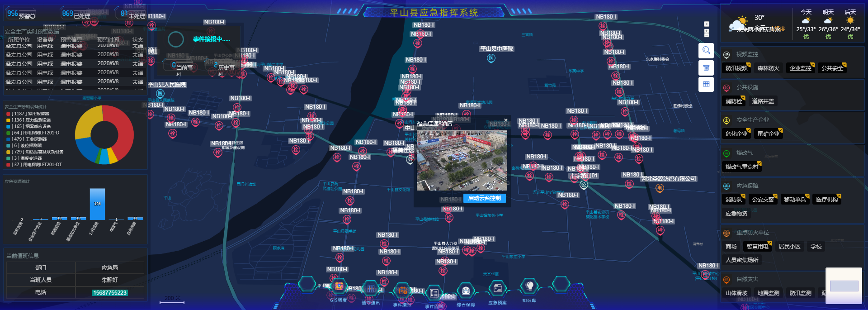Click the 安全生产企业 category icon
Image resolution: width=868 pixels, height=310 pixels.
(726, 120)
